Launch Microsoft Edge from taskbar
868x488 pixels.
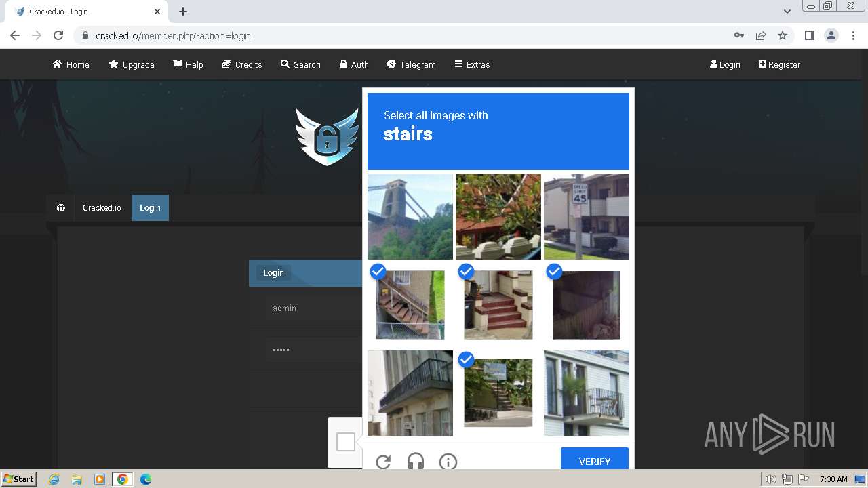[x=146, y=479]
